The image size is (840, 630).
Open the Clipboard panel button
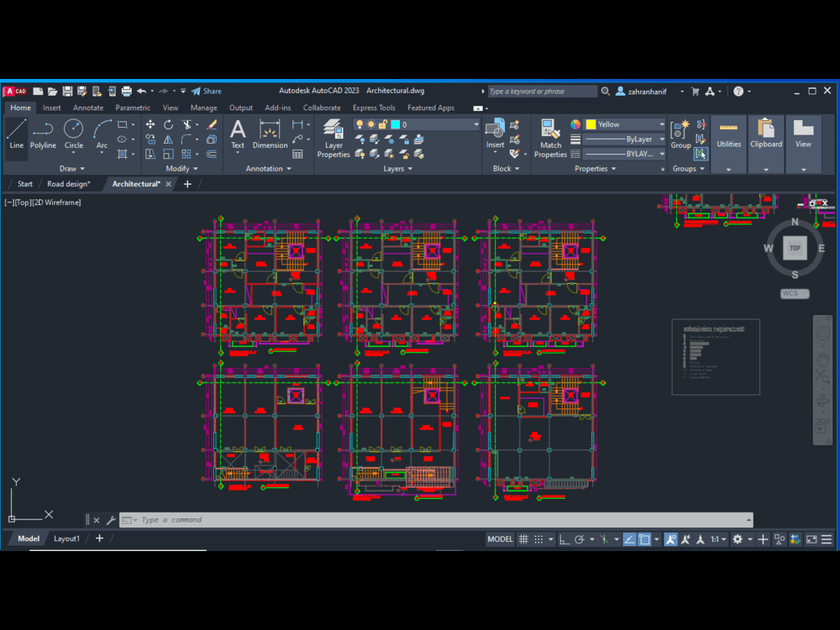(x=766, y=144)
